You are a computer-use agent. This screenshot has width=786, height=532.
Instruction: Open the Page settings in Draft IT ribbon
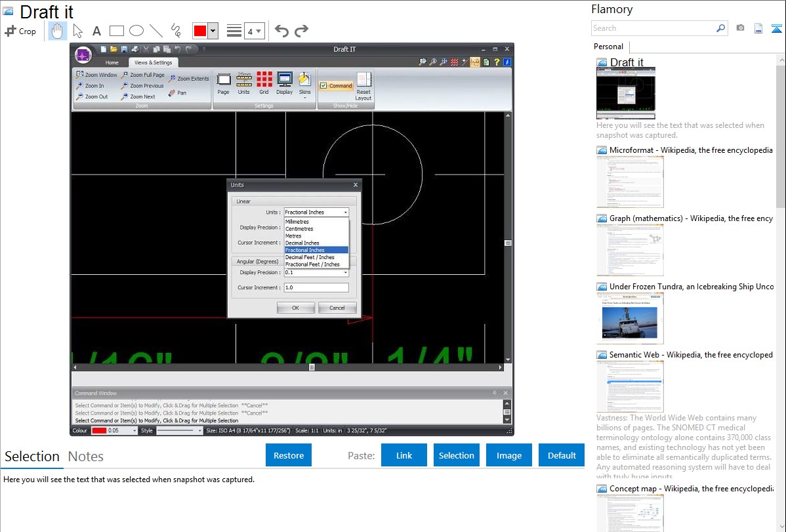(224, 84)
